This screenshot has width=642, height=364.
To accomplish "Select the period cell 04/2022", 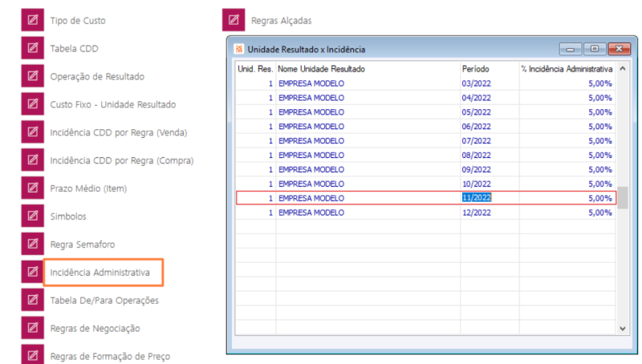I will pyautogui.click(x=476, y=98).
